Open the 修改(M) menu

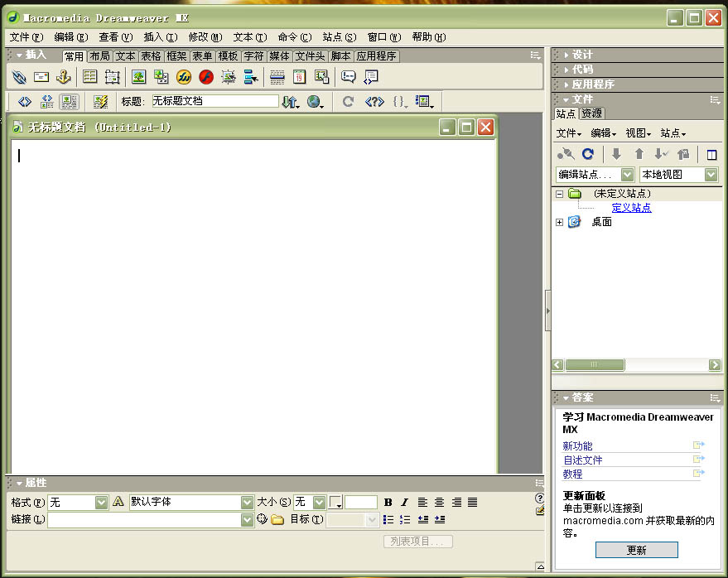click(x=205, y=37)
